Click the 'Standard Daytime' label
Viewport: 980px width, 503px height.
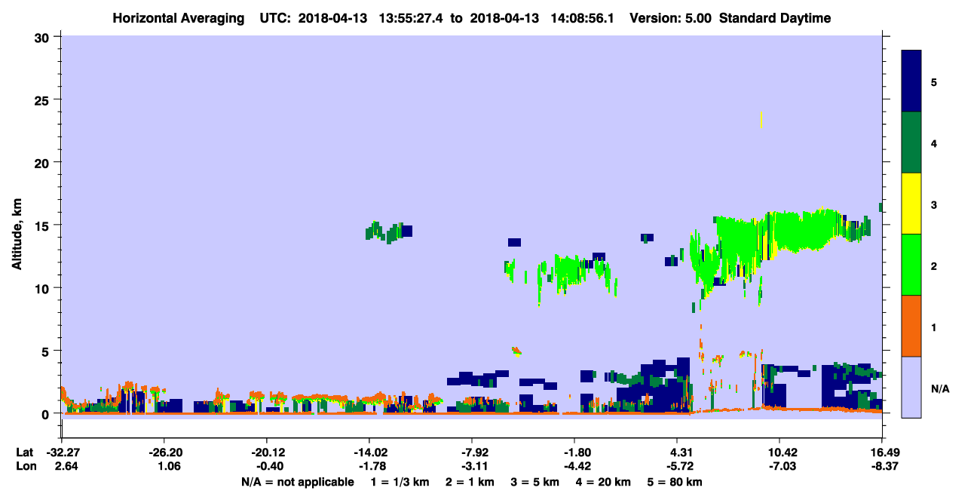pyautogui.click(x=775, y=18)
